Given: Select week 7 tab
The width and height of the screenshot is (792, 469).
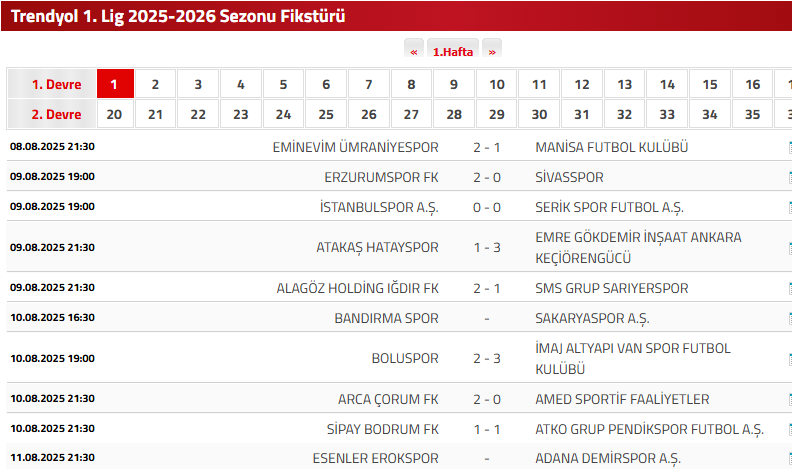Looking at the screenshot, I should [x=369, y=84].
